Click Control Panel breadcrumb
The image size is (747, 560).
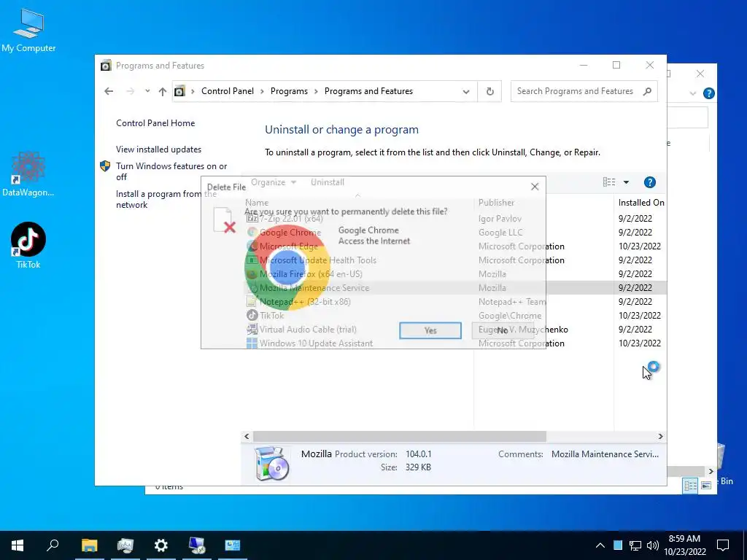(x=228, y=91)
